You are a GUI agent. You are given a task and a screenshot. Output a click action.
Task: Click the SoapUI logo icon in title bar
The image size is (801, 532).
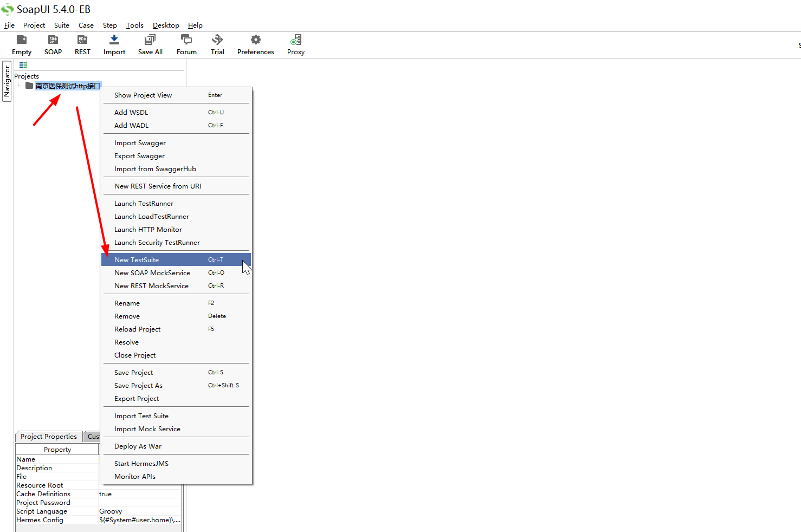[x=8, y=9]
